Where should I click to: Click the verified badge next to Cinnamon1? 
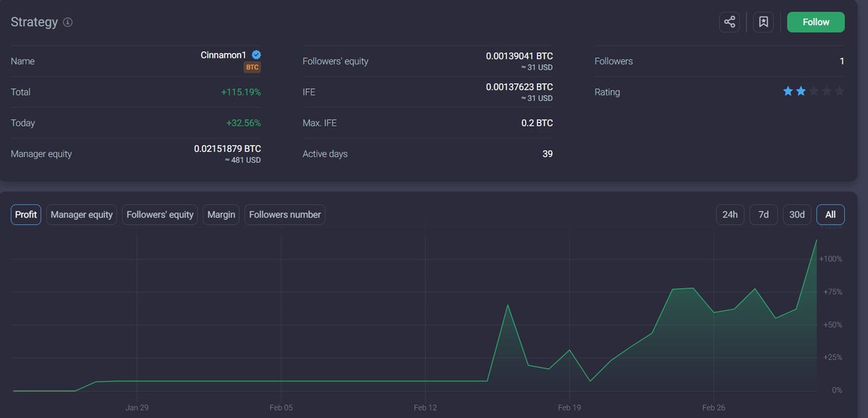tap(256, 55)
